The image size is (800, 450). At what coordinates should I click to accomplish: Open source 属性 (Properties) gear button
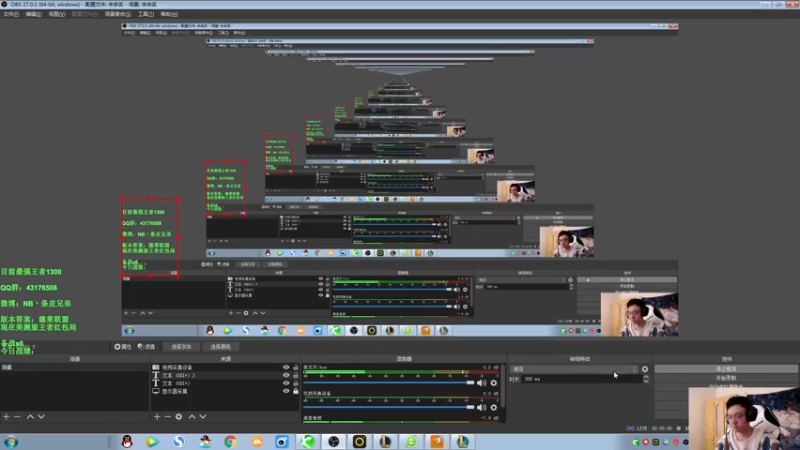click(122, 346)
